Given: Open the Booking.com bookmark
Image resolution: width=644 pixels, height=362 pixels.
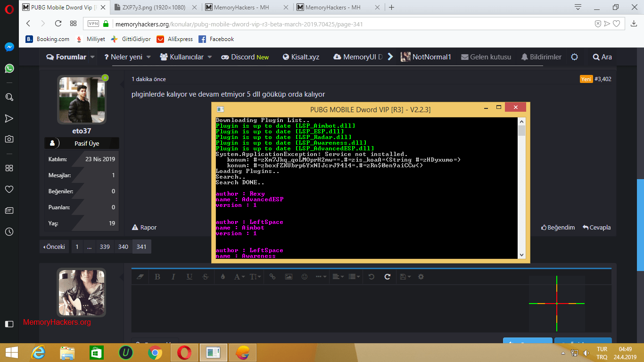Looking at the screenshot, I should click(48, 39).
